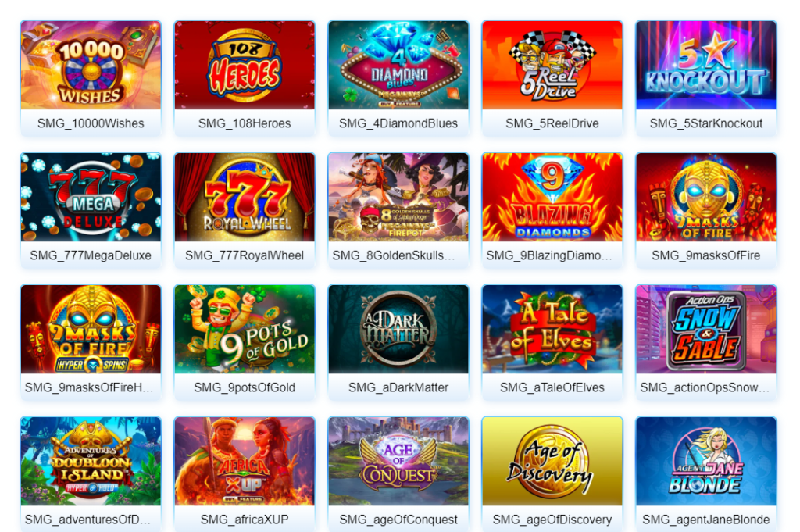This screenshot has height=532, width=800.
Task: Open the 5 Reel Drive game tile
Action: coord(552,66)
